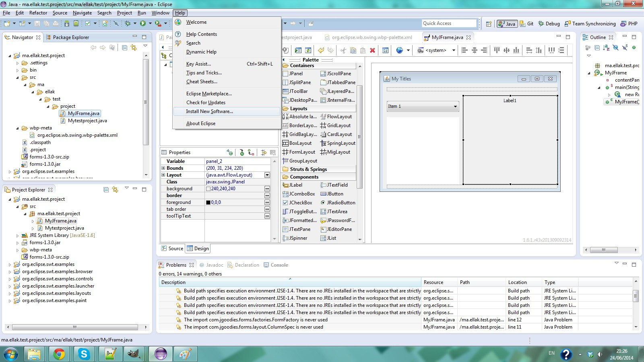
Task: Click the Test/Preview globe icon
Action: [399, 50]
